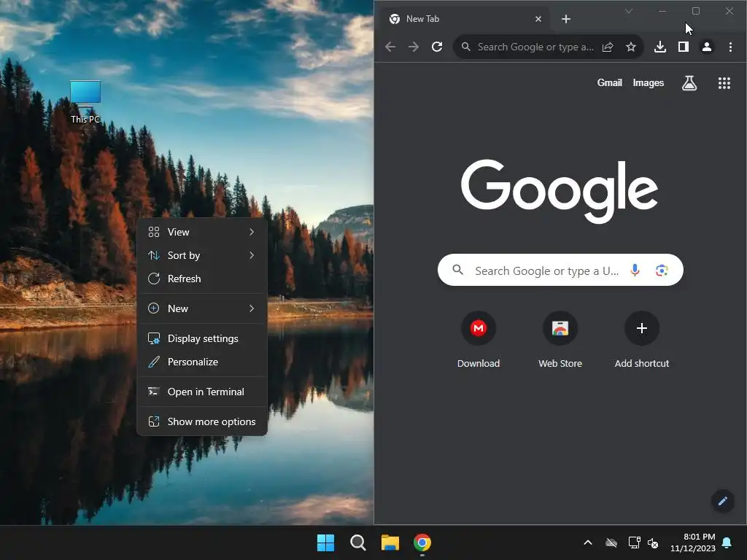747x560 pixels.
Task: Open Chrome's three-dot menu
Action: (730, 47)
